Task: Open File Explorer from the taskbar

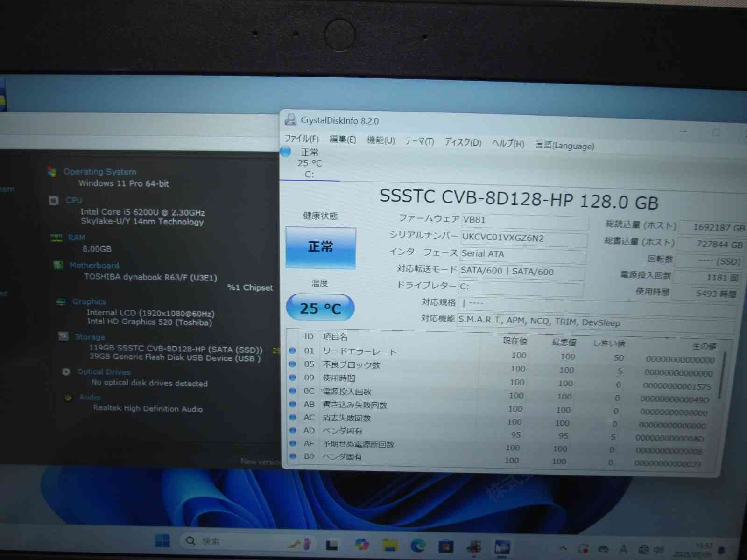Action: coord(390,545)
